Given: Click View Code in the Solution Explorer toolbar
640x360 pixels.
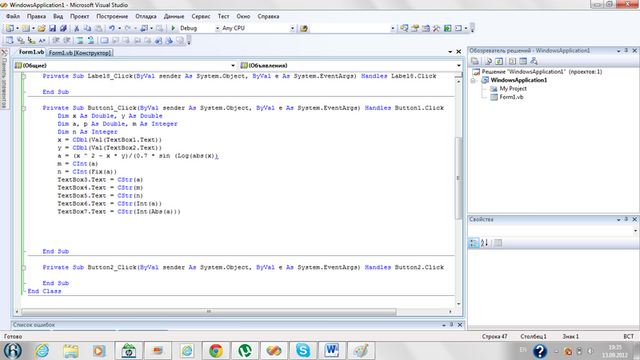Looking at the screenshot, I should 512,61.
